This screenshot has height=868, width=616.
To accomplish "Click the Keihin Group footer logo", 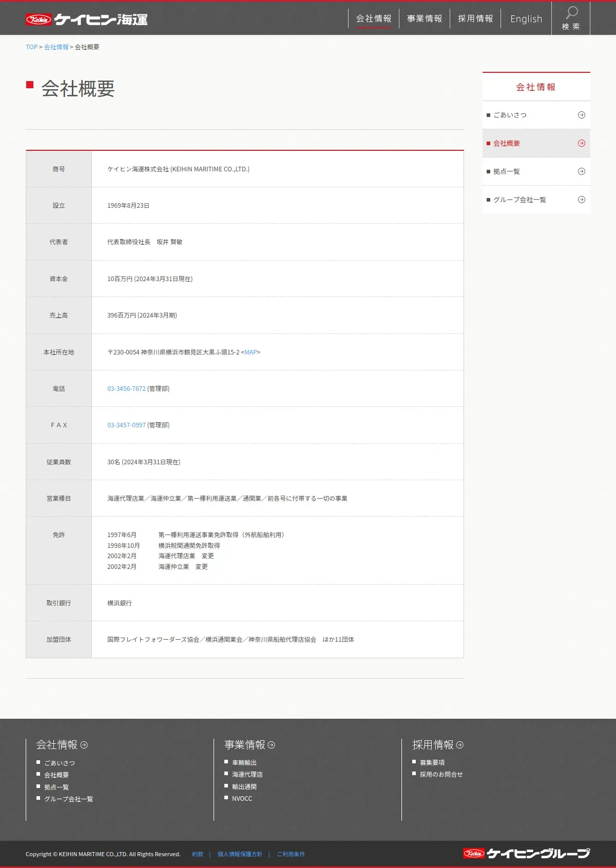I will [526, 853].
